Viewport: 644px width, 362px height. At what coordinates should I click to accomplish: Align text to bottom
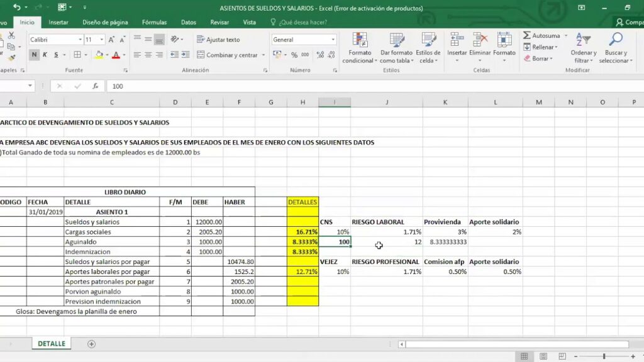click(x=159, y=39)
